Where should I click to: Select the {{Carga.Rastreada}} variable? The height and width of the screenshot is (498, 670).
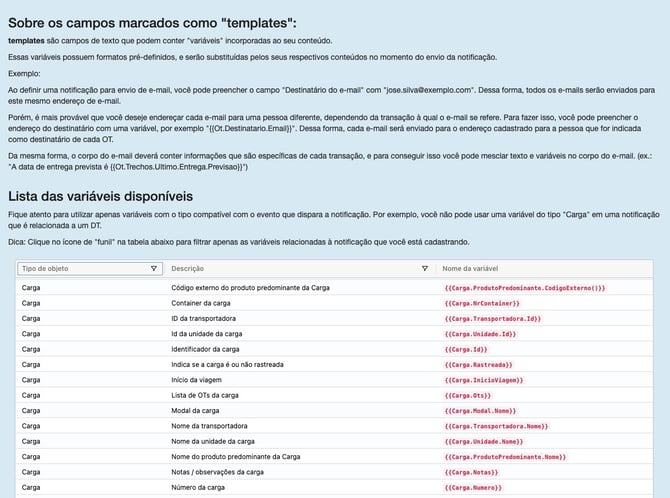click(478, 365)
